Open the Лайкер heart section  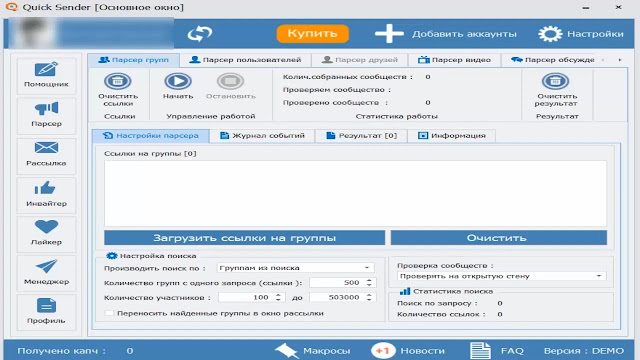(46, 233)
